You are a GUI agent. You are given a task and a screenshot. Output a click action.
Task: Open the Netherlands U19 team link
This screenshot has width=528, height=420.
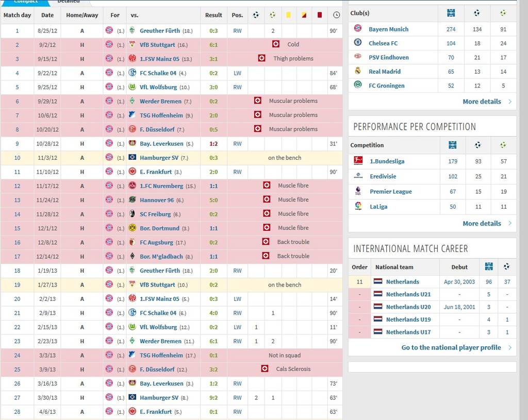408,320
